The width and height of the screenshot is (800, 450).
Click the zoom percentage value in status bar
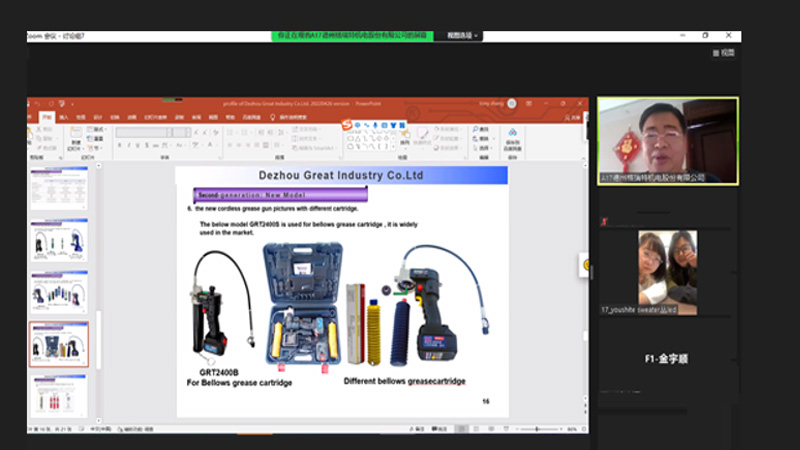[x=572, y=429]
